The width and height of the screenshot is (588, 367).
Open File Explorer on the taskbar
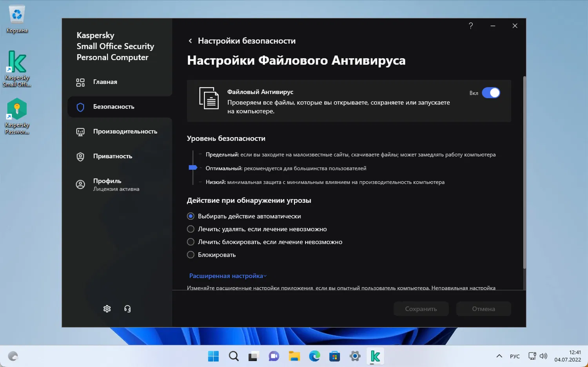294,356
